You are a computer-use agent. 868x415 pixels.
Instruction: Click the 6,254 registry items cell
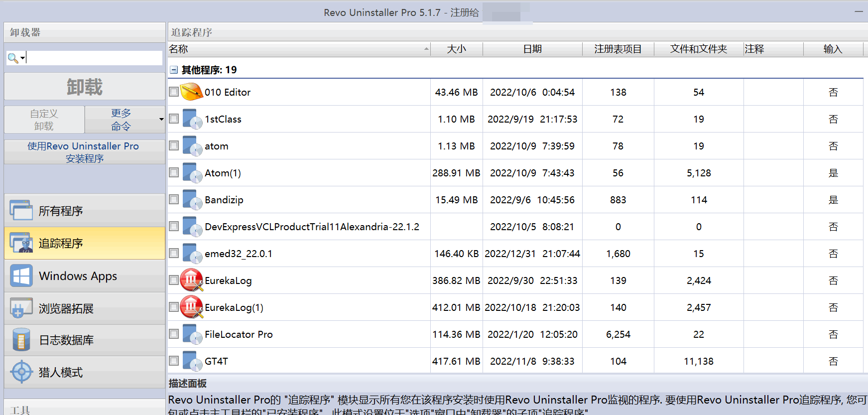coord(618,334)
